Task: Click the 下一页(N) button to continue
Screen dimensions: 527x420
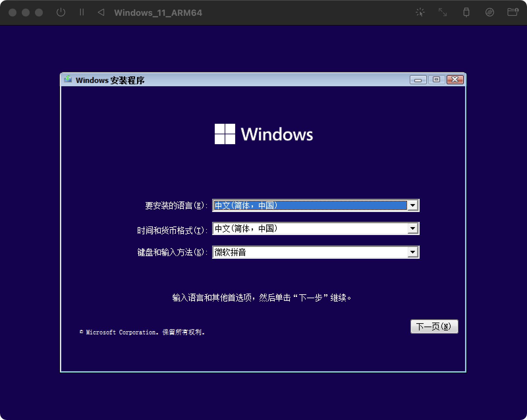Action: pos(434,327)
